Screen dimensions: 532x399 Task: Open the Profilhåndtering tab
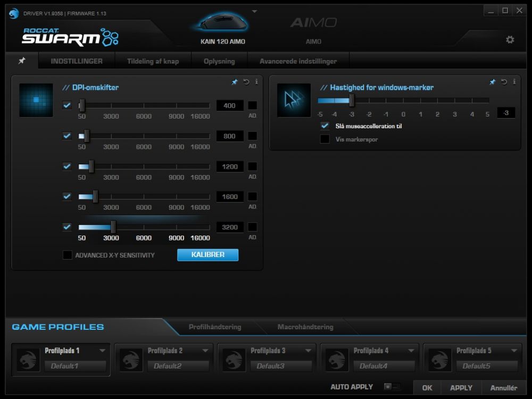click(x=215, y=327)
